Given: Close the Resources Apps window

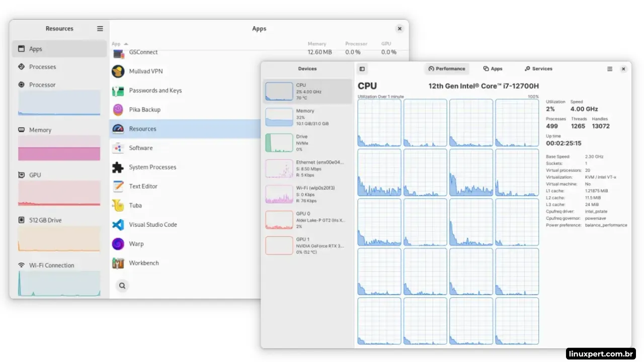Looking at the screenshot, I should 399,29.
